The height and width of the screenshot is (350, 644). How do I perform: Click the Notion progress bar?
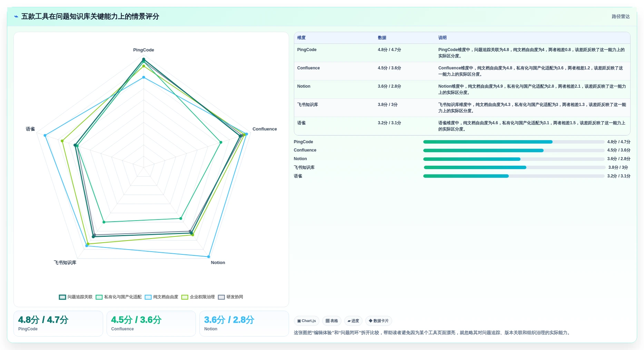click(514, 159)
